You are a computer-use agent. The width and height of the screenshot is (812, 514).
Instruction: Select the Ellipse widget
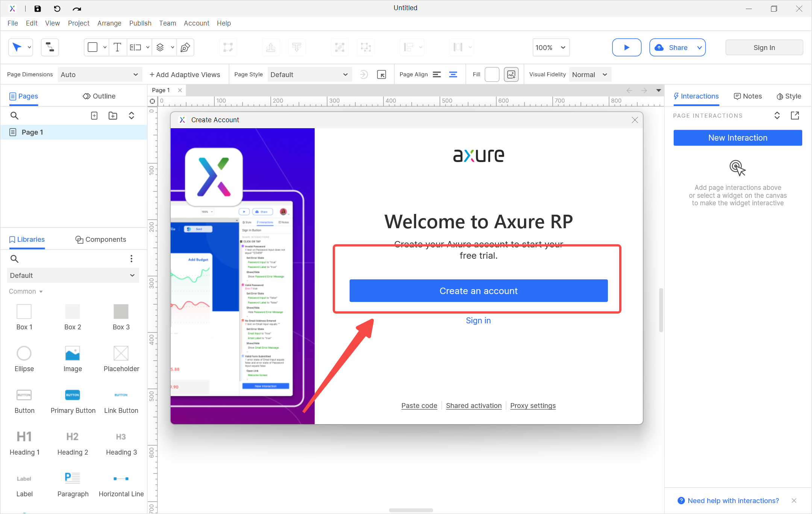[24, 359]
